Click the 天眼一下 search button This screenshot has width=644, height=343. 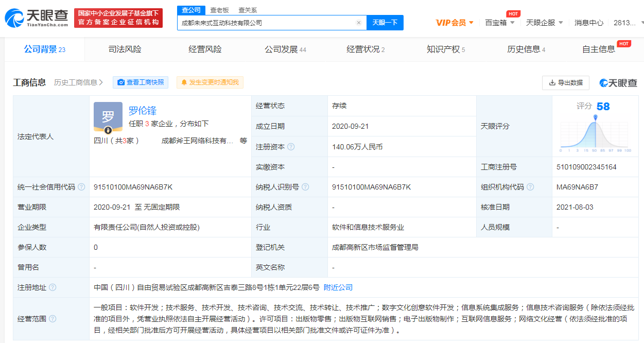(x=385, y=23)
